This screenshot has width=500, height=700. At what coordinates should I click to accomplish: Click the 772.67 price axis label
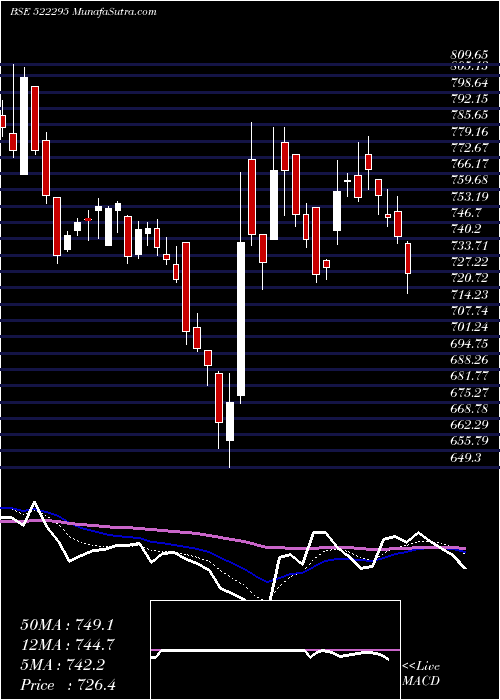click(x=469, y=147)
